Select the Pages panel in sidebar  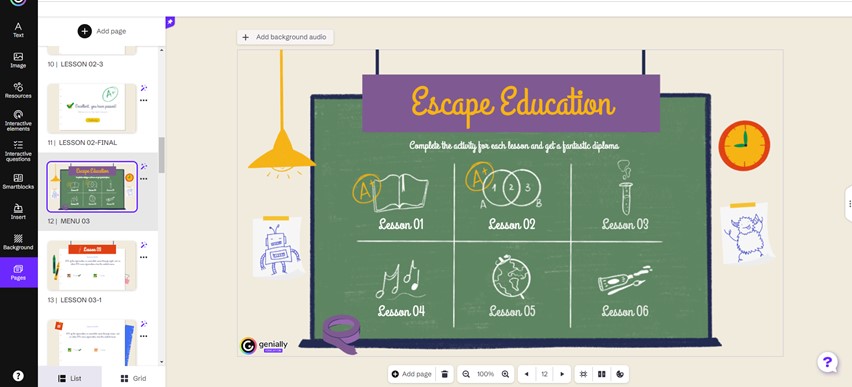coord(18,272)
